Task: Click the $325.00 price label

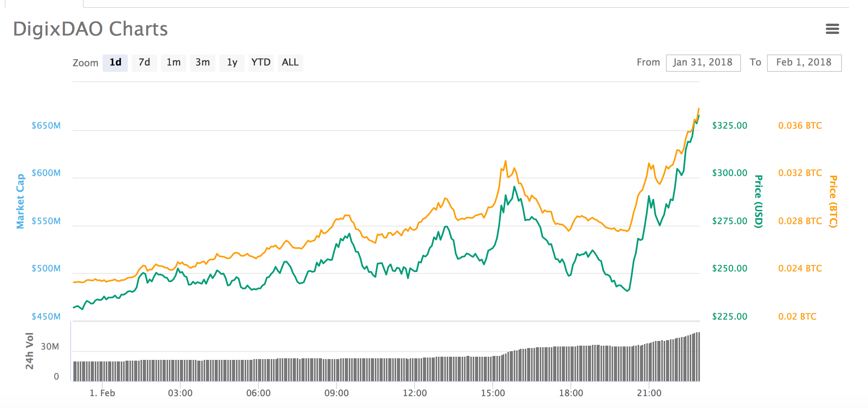Action: pyautogui.click(x=730, y=125)
